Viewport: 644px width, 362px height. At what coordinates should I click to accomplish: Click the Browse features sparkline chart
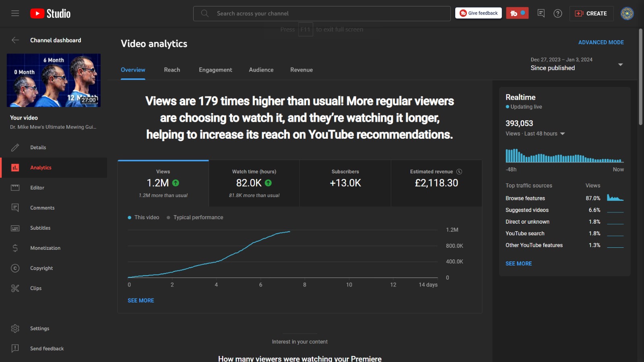(615, 197)
